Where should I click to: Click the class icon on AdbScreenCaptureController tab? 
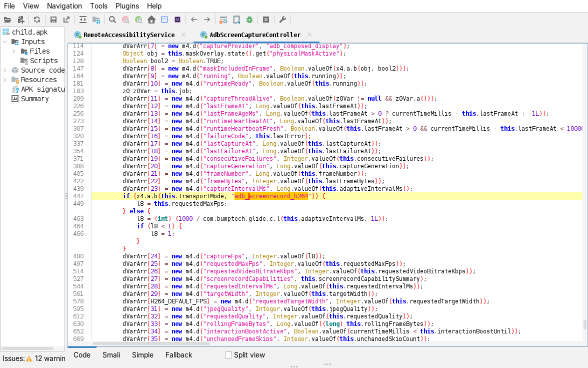pos(203,35)
